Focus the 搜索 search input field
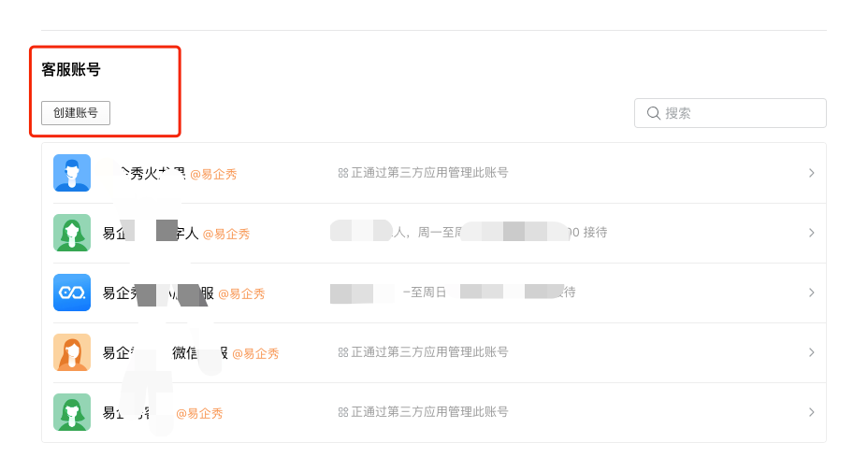Image resolution: width=868 pixels, height=471 pixels. click(x=739, y=113)
